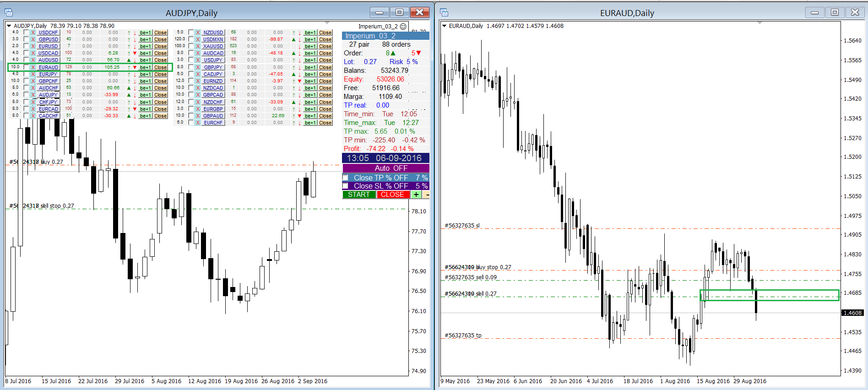The width and height of the screenshot is (868, 390).
Task: Expand the EURAUD,Daily chart triangle menu
Action: tap(444, 26)
